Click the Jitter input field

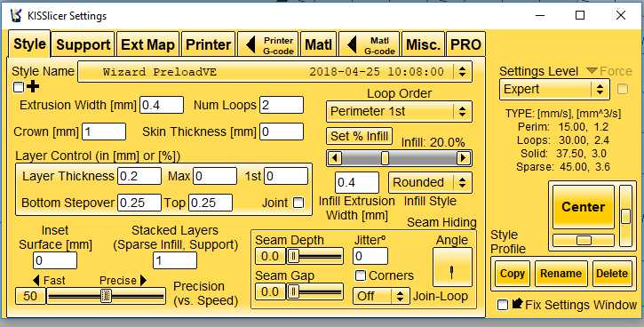point(370,256)
